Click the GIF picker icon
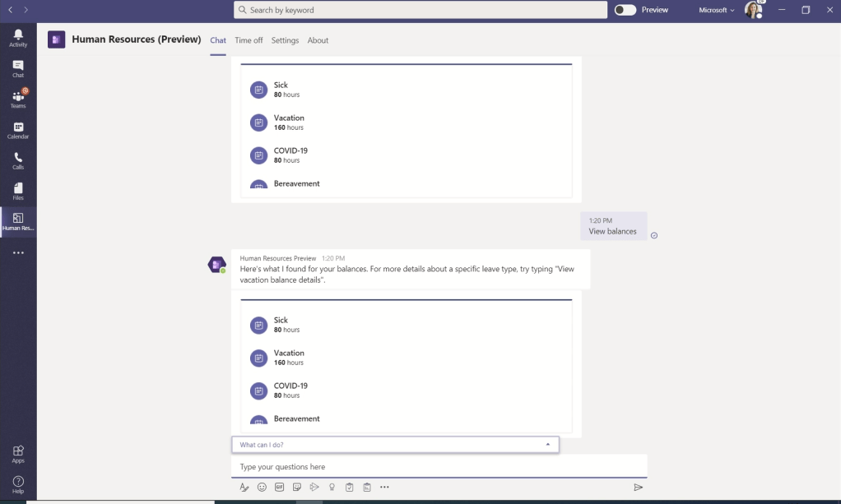 point(279,488)
